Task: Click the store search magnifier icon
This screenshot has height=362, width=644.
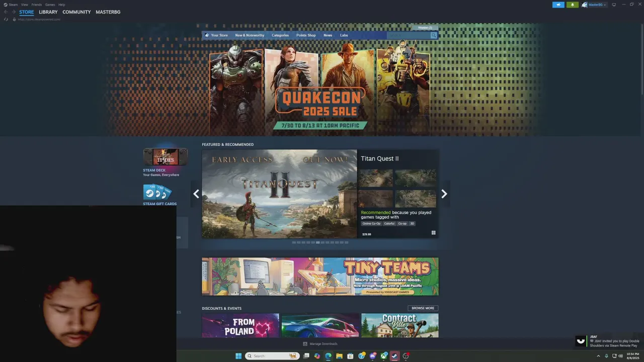Action: [x=434, y=35]
